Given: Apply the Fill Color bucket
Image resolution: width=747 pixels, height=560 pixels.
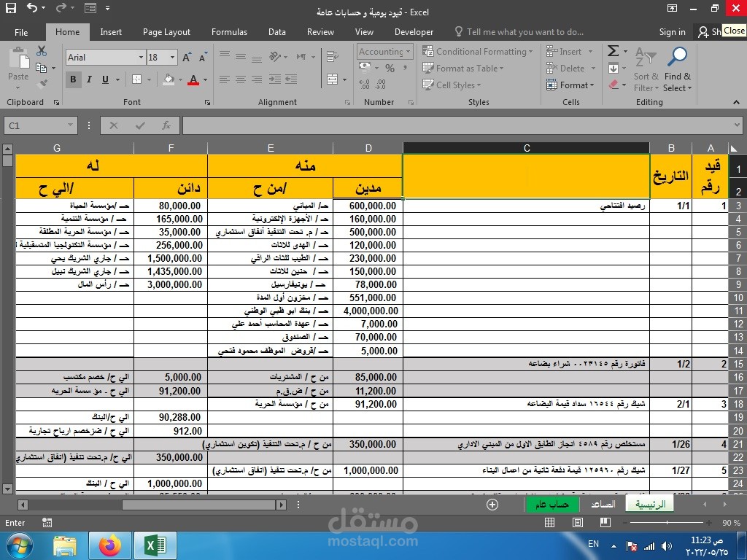Looking at the screenshot, I should pos(169,79).
